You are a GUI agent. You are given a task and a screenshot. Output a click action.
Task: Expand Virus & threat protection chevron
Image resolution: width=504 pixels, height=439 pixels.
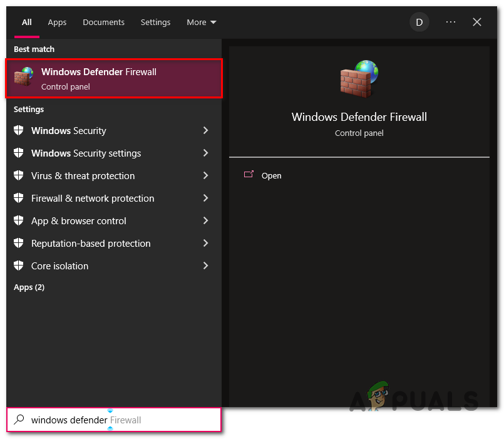[x=206, y=175]
